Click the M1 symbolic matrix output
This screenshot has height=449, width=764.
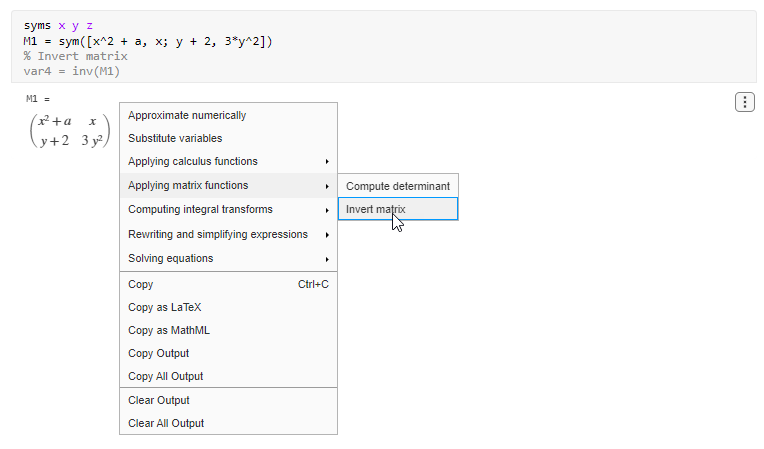point(69,131)
